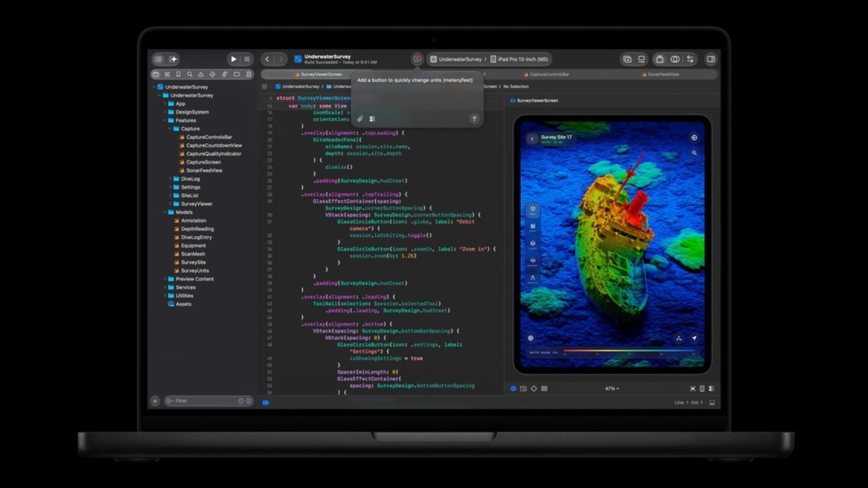Image resolution: width=868 pixels, height=488 pixels.
Task: Expand the App folder
Action: click(x=165, y=104)
